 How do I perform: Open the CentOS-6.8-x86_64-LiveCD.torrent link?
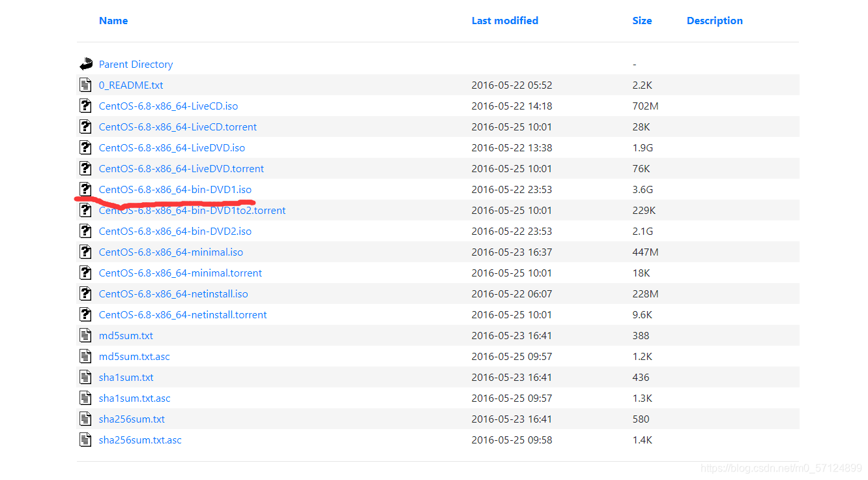(178, 127)
